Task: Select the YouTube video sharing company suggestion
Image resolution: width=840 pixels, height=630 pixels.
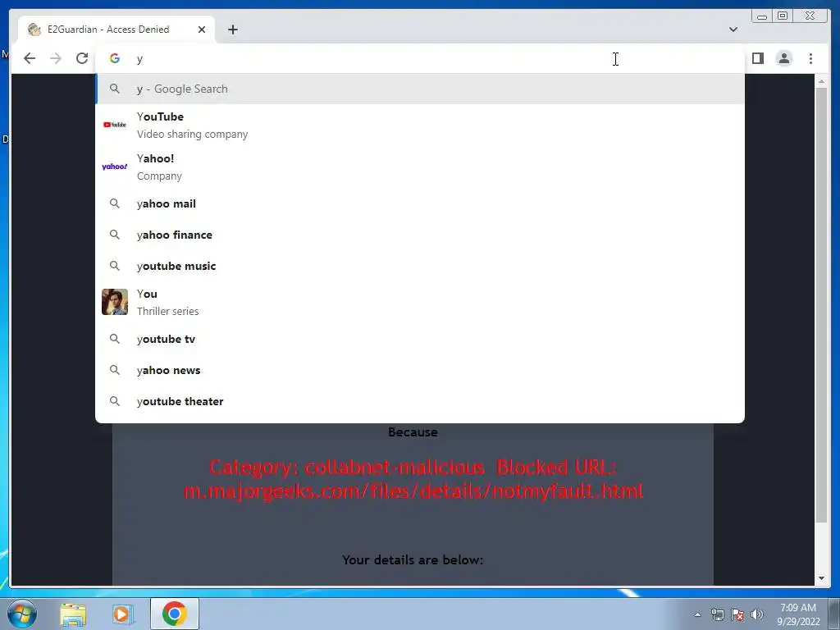Action: 420,125
